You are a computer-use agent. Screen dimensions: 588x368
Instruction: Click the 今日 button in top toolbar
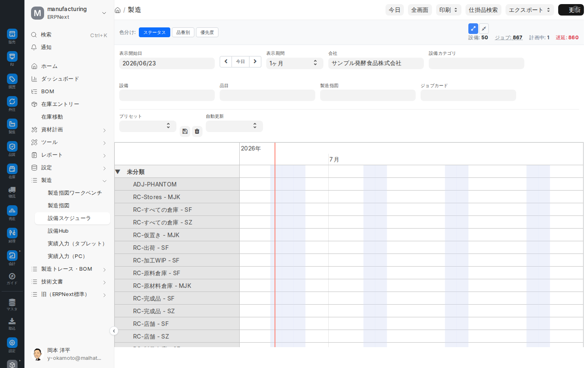394,10
